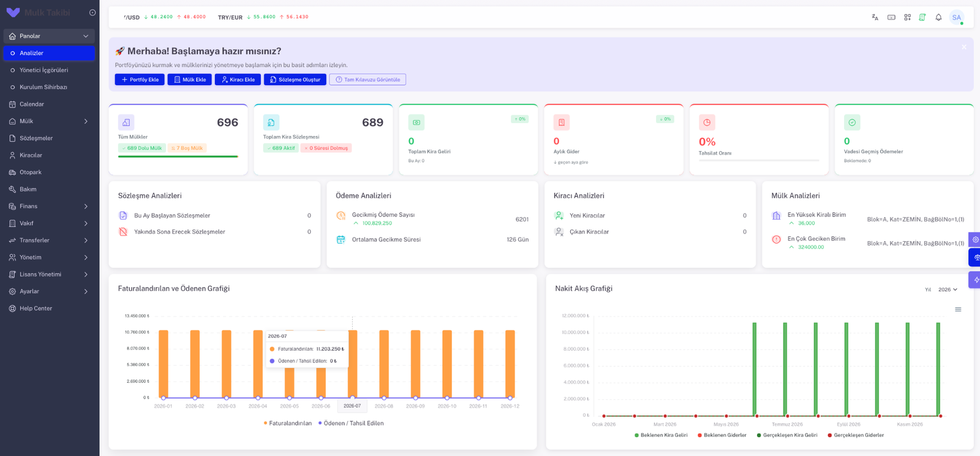Viewport: 980px width, 456px height.
Task: Open the language translation icon
Action: 875,17
